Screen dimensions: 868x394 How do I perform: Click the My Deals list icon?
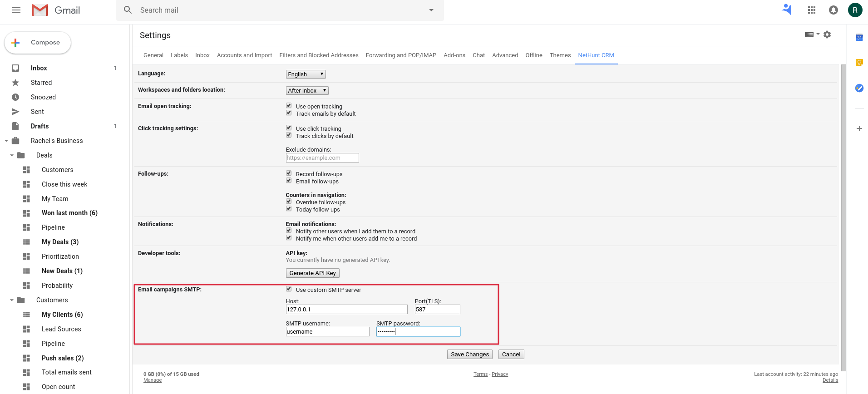click(x=26, y=242)
